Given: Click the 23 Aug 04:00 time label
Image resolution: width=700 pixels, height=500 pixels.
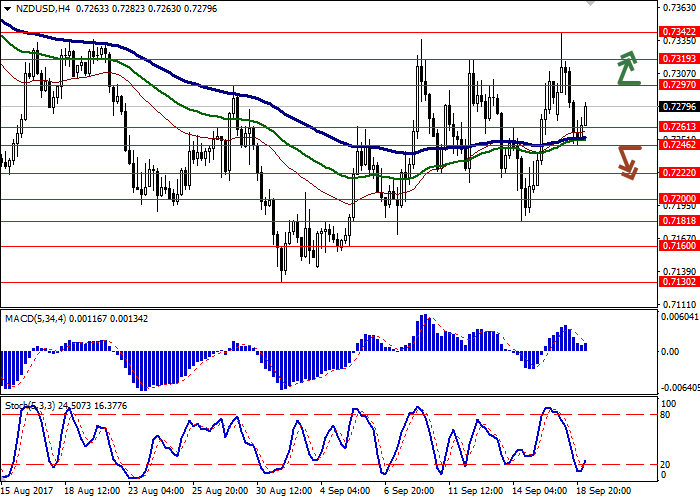Looking at the screenshot, I should click(156, 491).
